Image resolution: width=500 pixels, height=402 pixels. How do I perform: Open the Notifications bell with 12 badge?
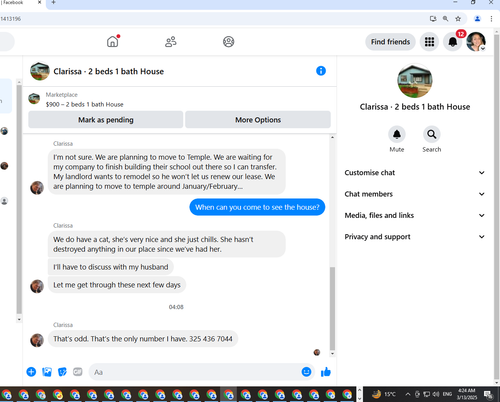[453, 42]
